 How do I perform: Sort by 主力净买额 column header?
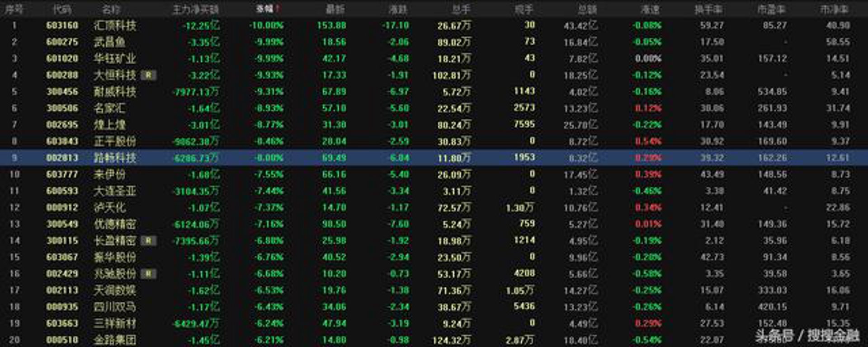click(195, 9)
